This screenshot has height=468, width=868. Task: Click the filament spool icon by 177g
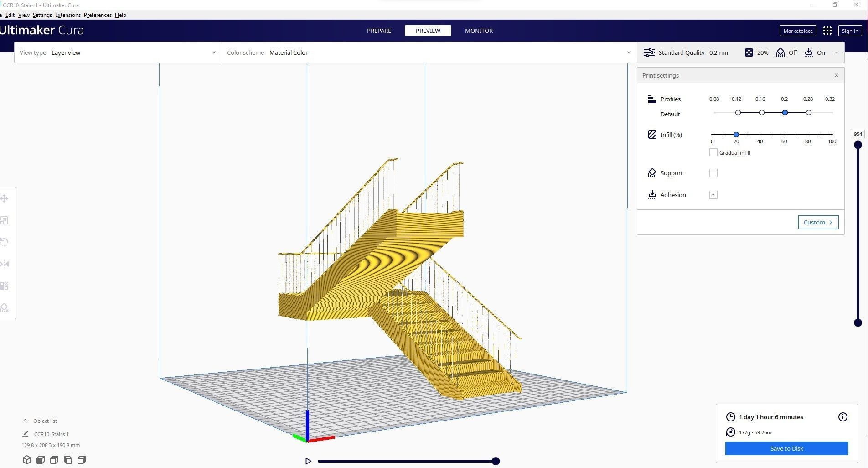pyautogui.click(x=730, y=432)
